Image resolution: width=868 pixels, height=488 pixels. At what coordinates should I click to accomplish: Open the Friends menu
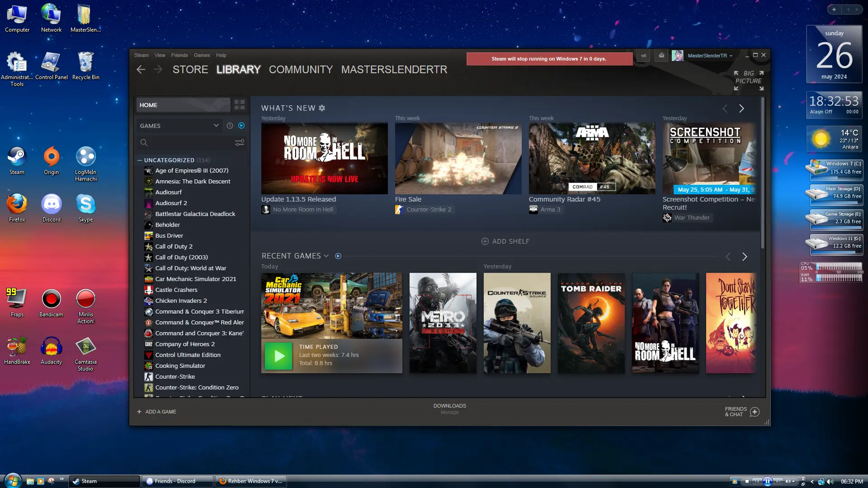point(179,55)
